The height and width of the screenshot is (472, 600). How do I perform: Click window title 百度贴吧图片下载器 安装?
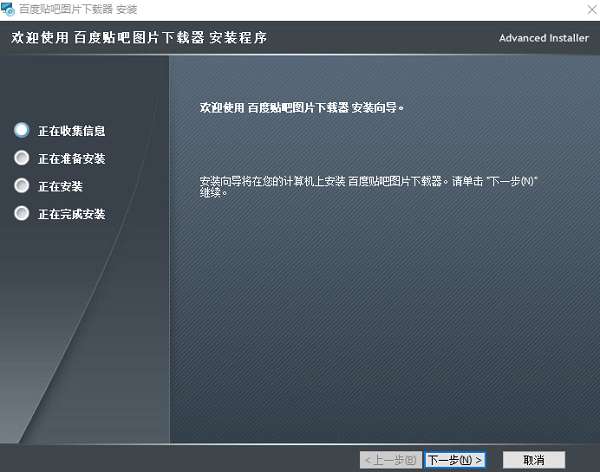[x=78, y=9]
